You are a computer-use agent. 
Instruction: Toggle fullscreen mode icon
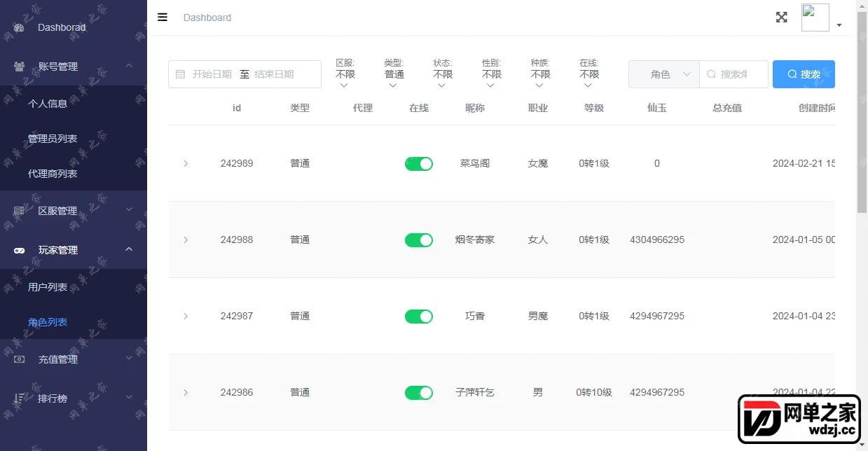(782, 18)
